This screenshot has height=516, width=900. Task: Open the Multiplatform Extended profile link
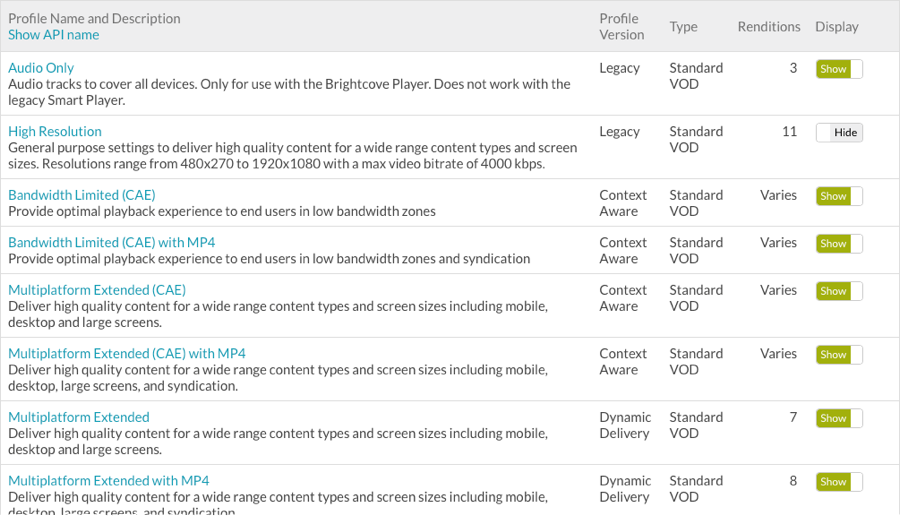[79, 417]
